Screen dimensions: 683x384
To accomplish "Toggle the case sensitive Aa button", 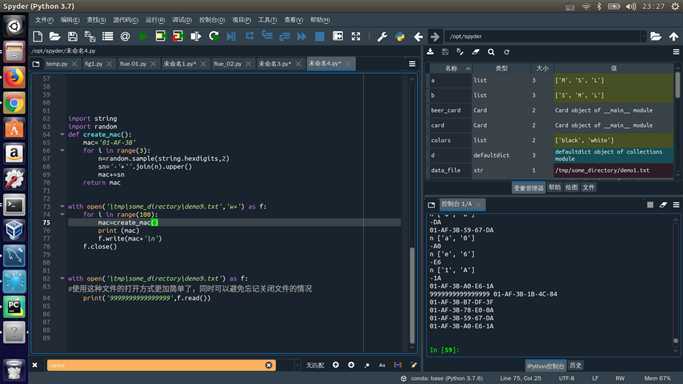I will [382, 365].
